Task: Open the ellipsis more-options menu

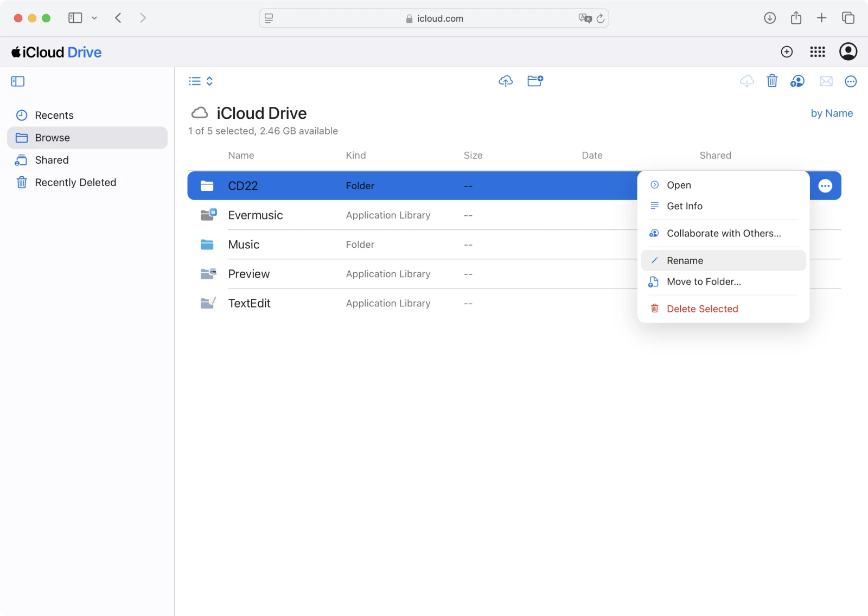Action: point(851,81)
